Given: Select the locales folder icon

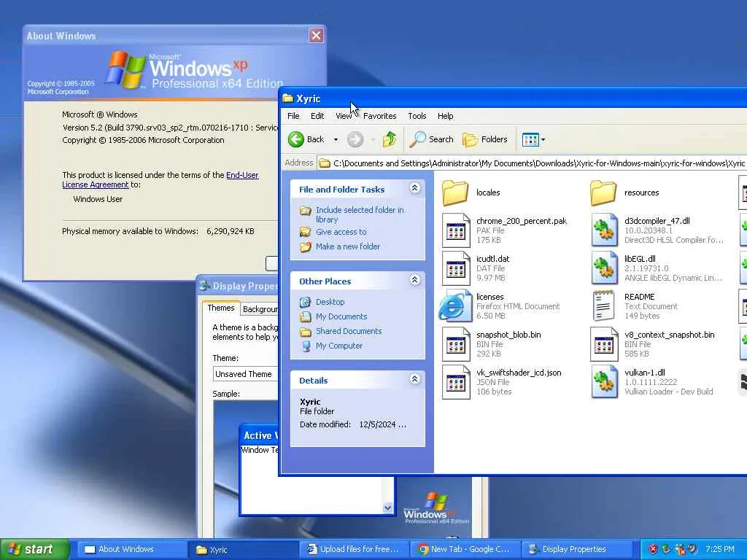Looking at the screenshot, I should coord(455,192).
